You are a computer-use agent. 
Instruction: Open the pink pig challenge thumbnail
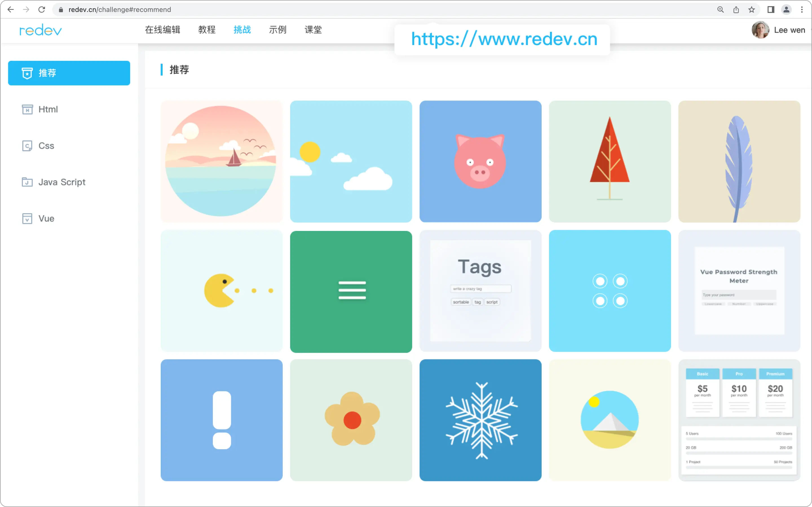pos(480,161)
